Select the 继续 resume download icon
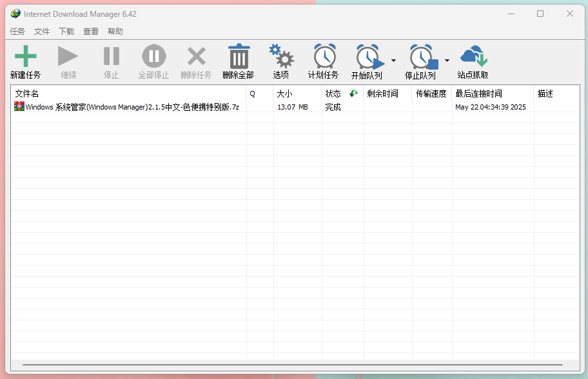This screenshot has height=379, width=588. [68, 56]
